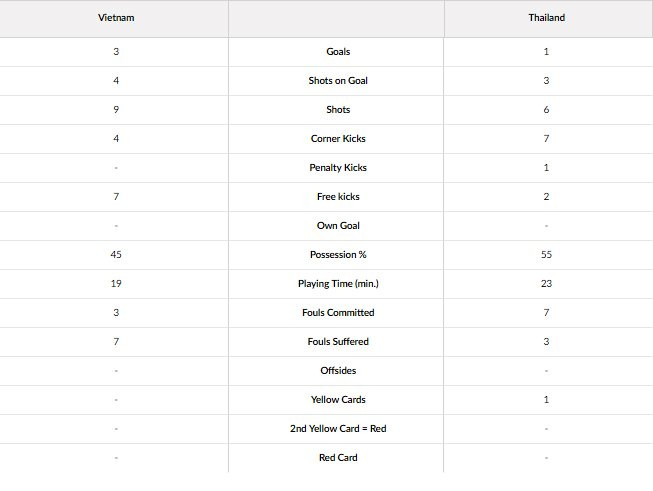The width and height of the screenshot is (653, 491).
Task: Click the Free kicks label
Action: click(x=338, y=197)
